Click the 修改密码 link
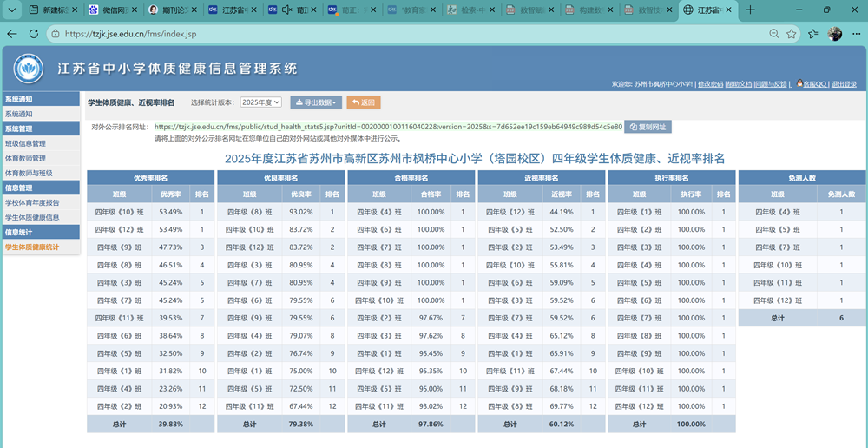Screen dimensions: 868x448 711,84
